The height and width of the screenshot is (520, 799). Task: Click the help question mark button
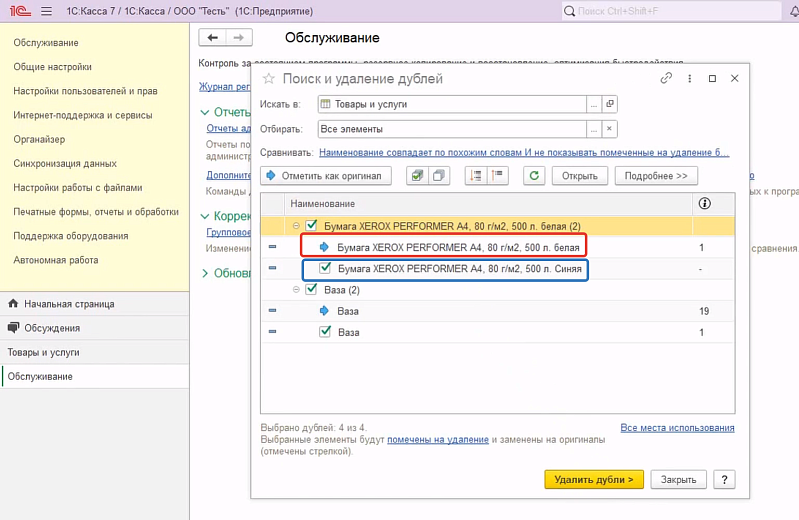pos(725,479)
